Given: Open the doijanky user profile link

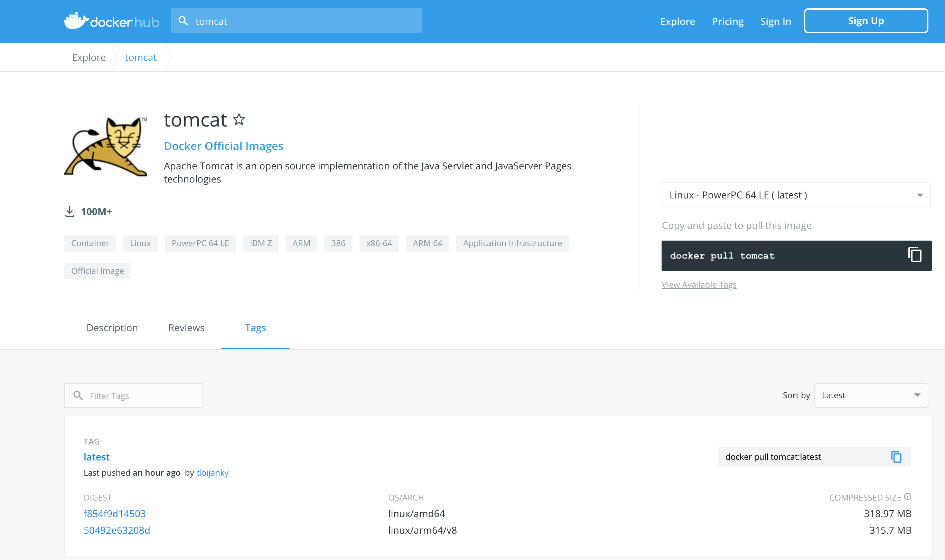Looking at the screenshot, I should 212,473.
